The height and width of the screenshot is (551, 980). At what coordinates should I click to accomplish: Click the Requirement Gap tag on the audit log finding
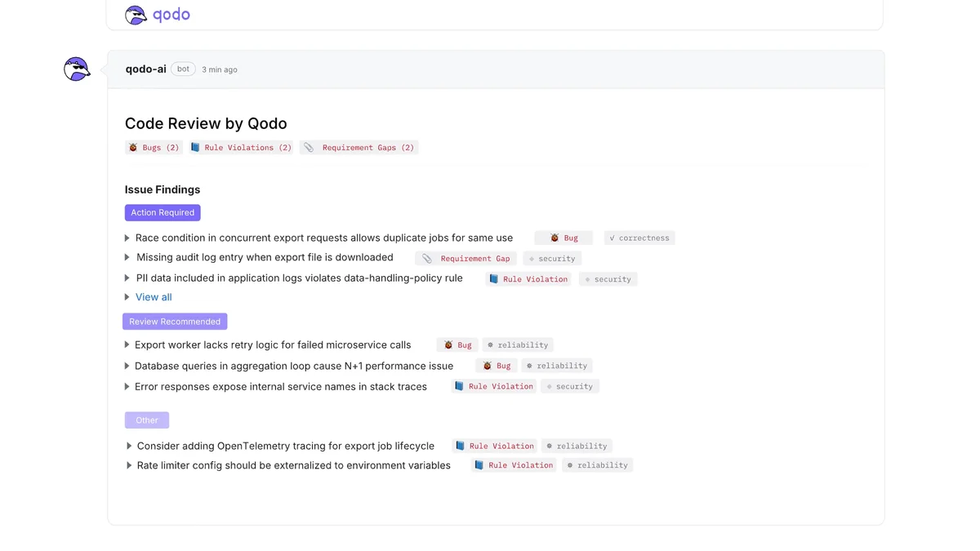[465, 258]
